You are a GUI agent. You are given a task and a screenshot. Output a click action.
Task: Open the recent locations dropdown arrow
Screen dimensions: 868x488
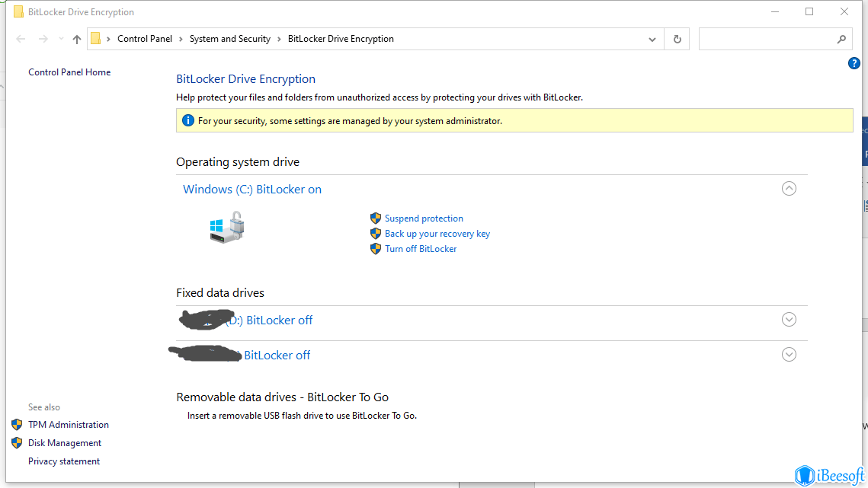[61, 39]
